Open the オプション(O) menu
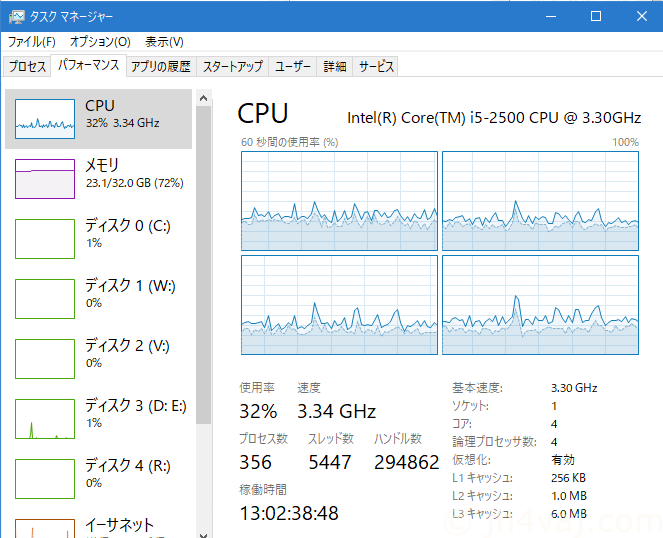The width and height of the screenshot is (663, 538). tap(100, 41)
